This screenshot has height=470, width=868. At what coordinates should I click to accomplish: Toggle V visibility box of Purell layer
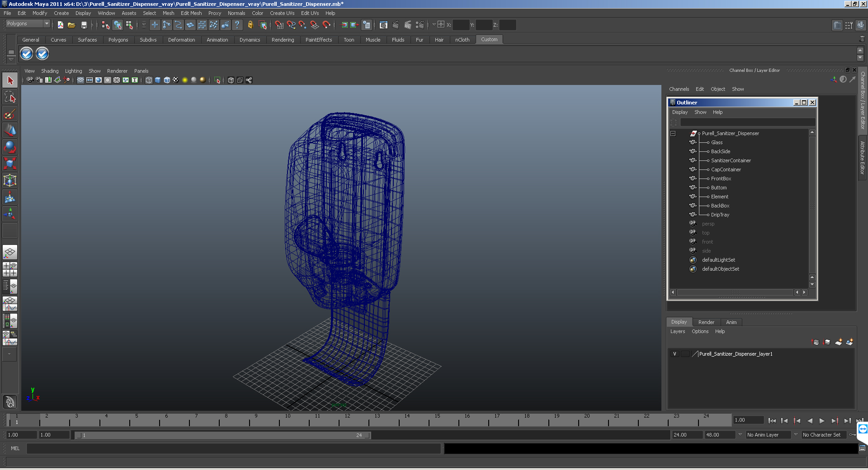click(x=675, y=354)
